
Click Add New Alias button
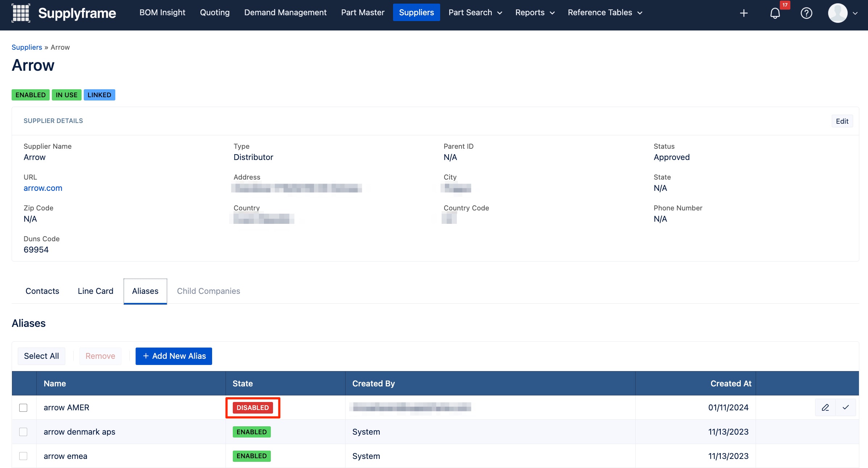(x=174, y=356)
